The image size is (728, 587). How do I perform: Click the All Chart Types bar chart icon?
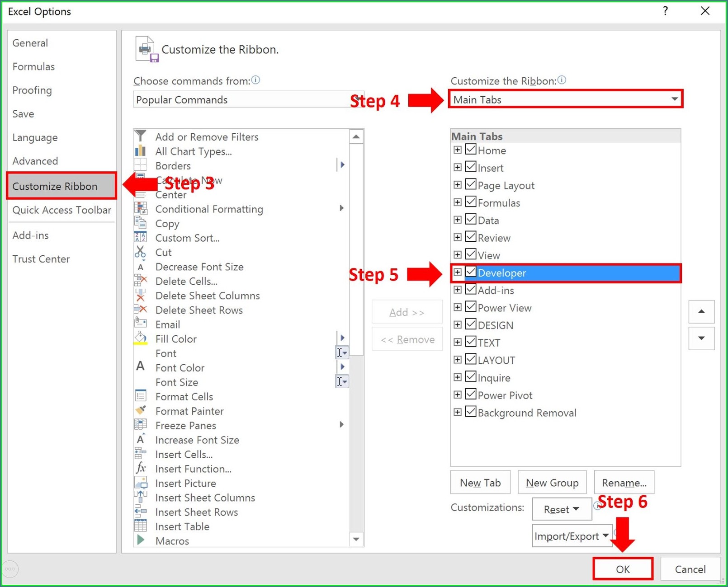click(x=141, y=150)
